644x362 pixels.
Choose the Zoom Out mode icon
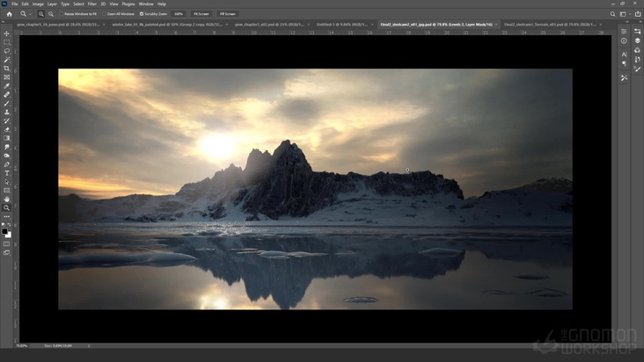51,14
